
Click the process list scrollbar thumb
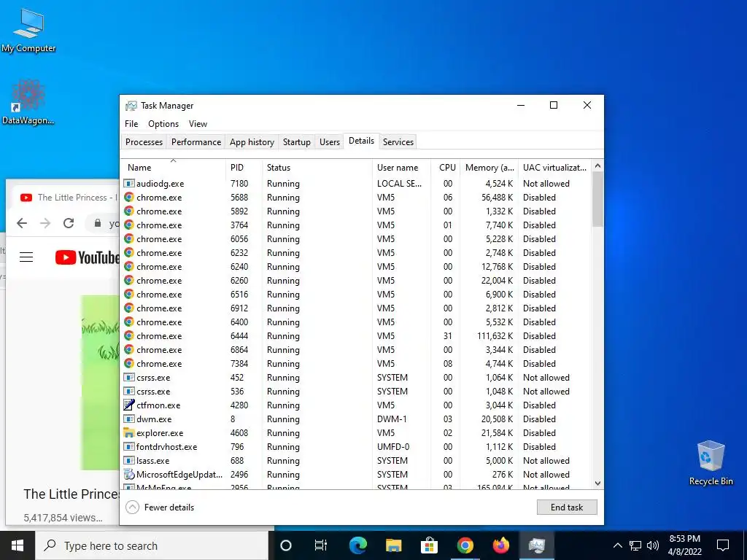tap(597, 199)
